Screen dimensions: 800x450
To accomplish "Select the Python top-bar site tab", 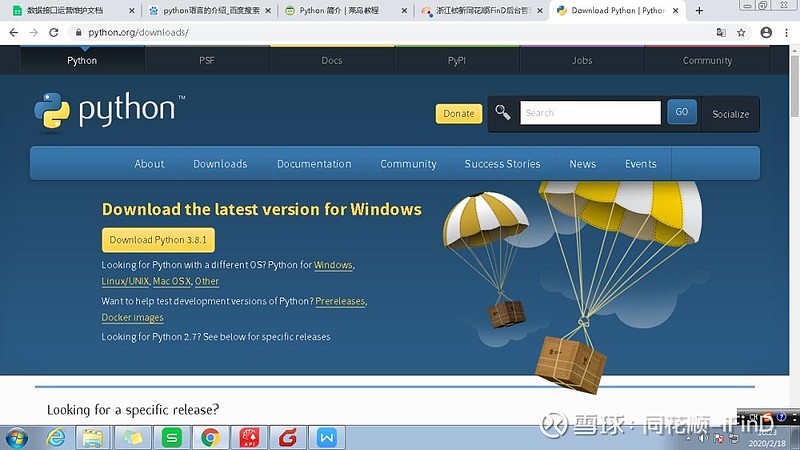I will click(x=82, y=60).
